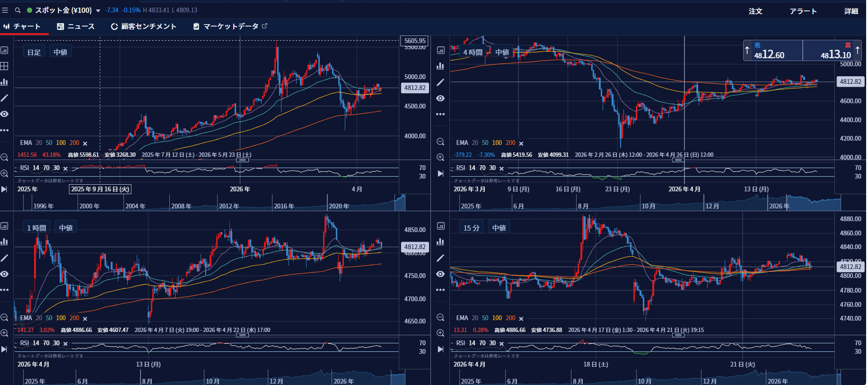The width and height of the screenshot is (868, 385).
Task: Toggle the eye visibility icon in 15-minute chart
Action: click(440, 274)
